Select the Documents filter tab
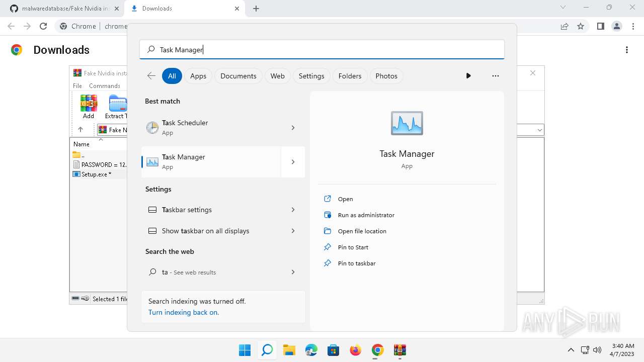The image size is (644, 362). click(x=238, y=76)
